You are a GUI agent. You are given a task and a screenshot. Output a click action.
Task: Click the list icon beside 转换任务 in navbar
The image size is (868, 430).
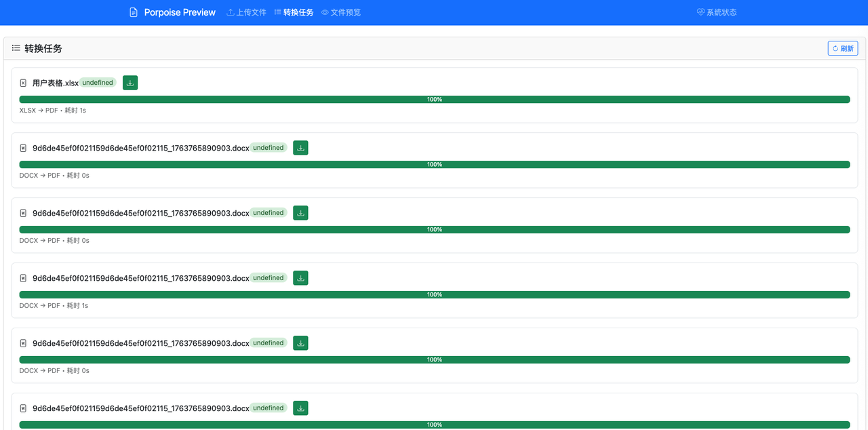pos(278,12)
